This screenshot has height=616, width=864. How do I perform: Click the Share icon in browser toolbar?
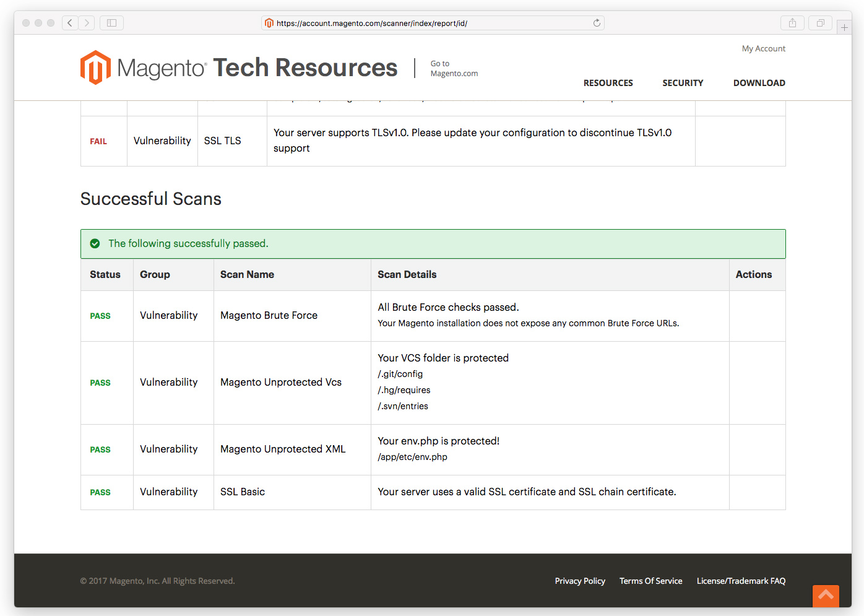pos(792,22)
